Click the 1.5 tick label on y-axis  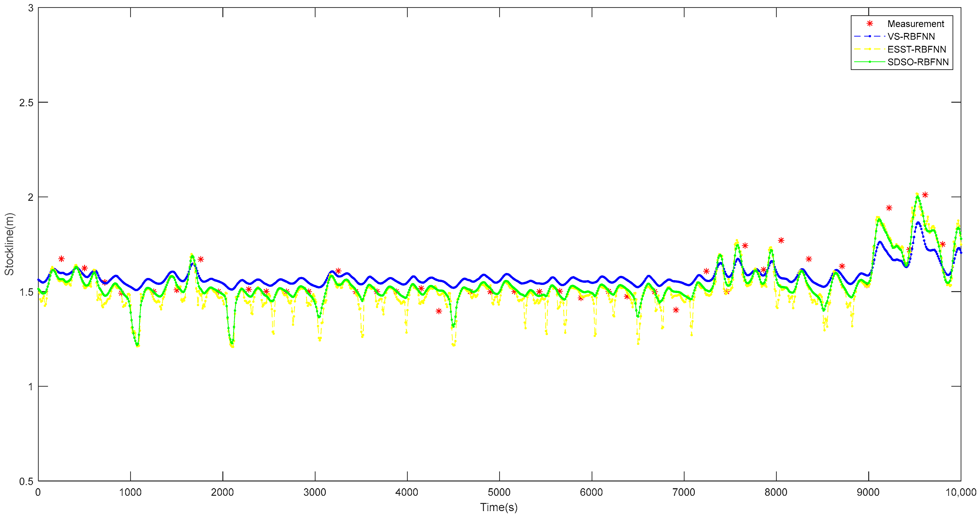point(26,292)
